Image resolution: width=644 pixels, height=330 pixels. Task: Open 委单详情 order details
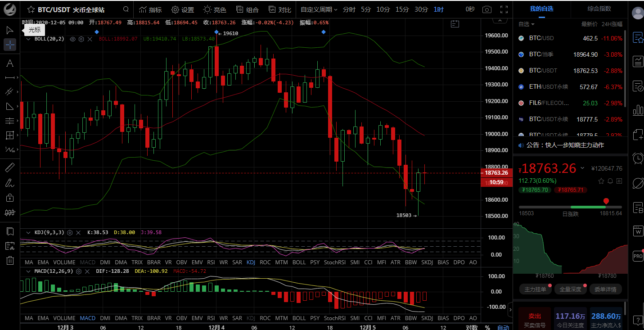point(606,289)
